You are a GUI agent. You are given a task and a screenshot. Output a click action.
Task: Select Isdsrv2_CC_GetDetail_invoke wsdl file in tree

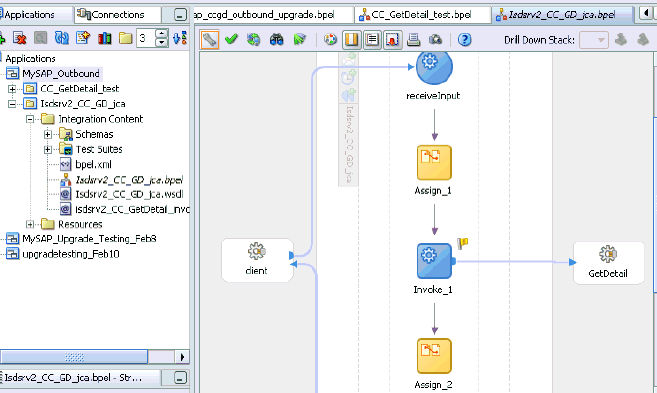pos(132,209)
